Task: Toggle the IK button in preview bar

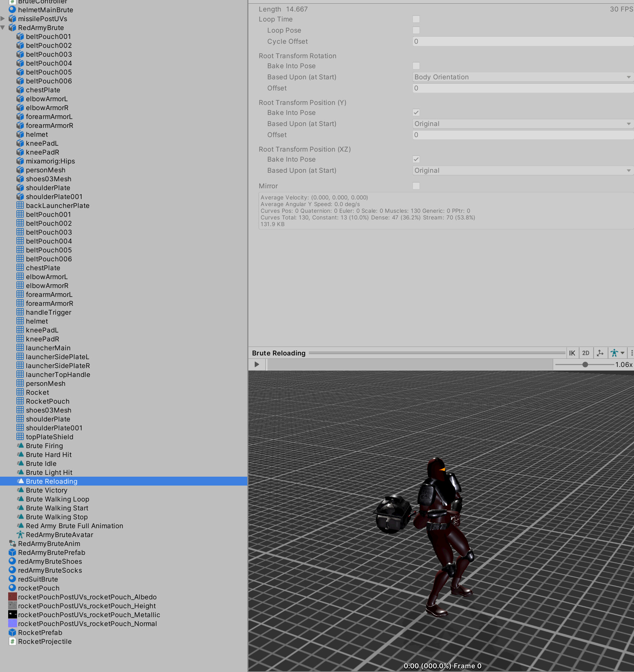Action: click(x=572, y=353)
